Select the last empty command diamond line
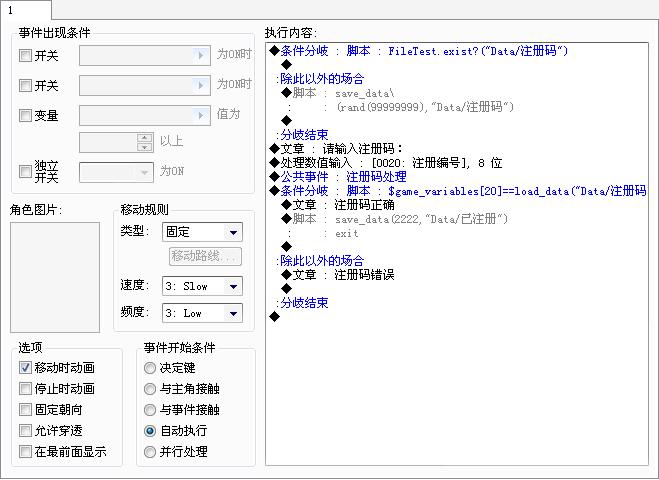The height and width of the screenshot is (480, 659). click(x=458, y=316)
